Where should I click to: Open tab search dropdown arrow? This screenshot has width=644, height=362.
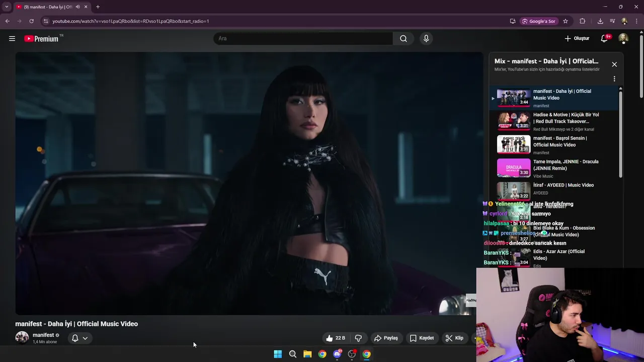[7, 7]
